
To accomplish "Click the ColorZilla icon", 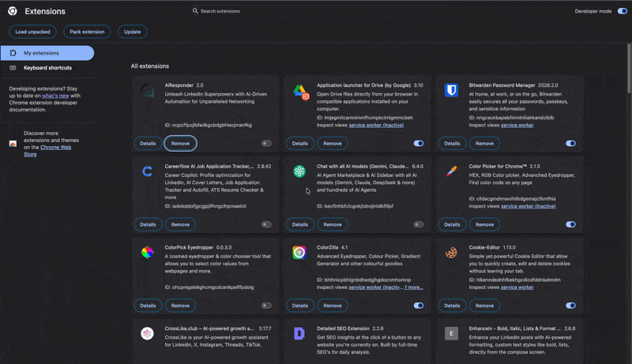I will 299,253.
